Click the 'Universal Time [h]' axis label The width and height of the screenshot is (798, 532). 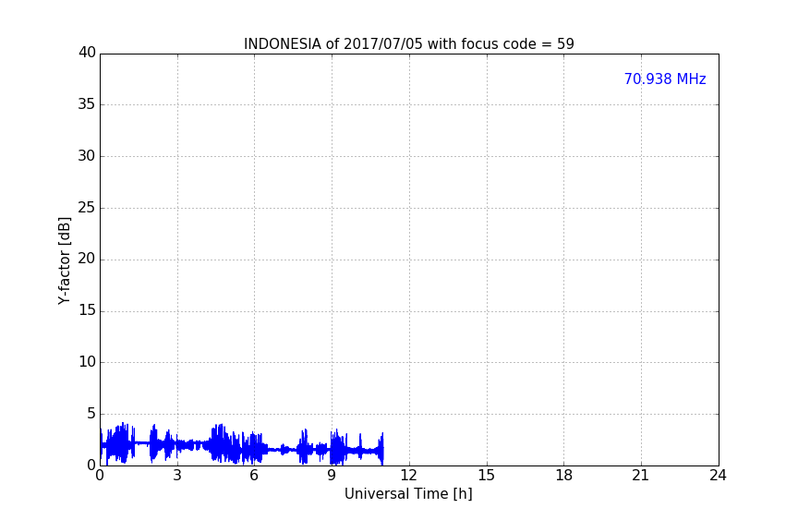(x=408, y=494)
